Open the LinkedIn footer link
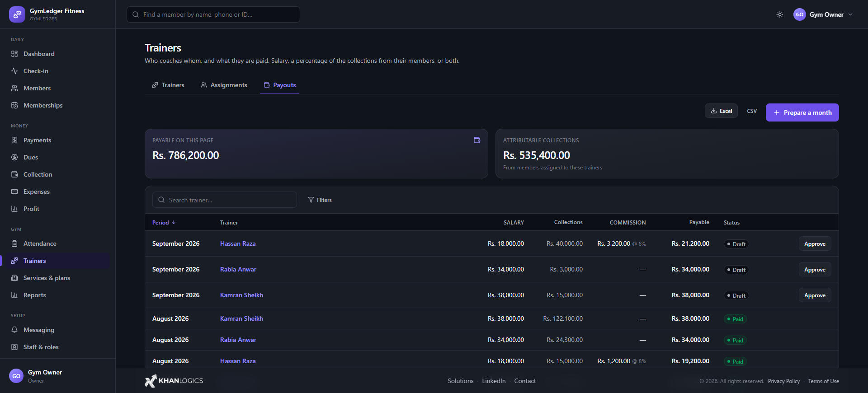Viewport: 868px width, 393px height. (x=494, y=381)
